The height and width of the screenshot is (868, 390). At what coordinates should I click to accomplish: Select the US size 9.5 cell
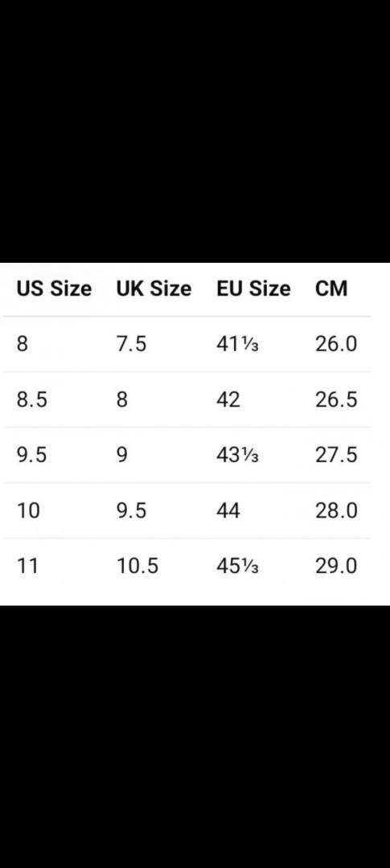pos(31,455)
